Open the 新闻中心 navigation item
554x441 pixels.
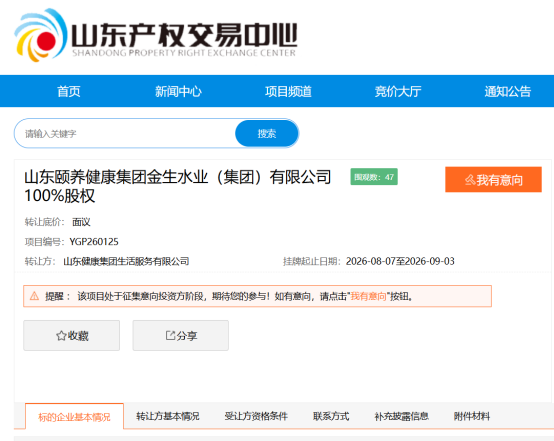tap(178, 91)
